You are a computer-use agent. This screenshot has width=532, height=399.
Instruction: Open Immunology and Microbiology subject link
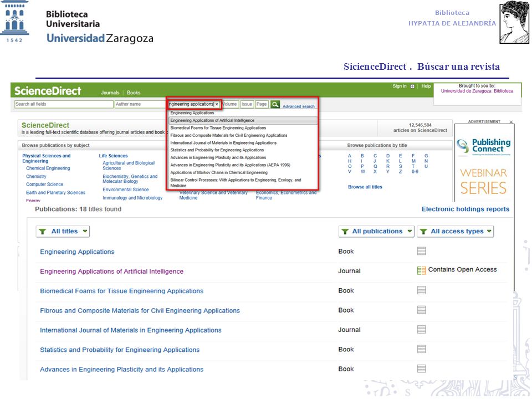coord(132,198)
